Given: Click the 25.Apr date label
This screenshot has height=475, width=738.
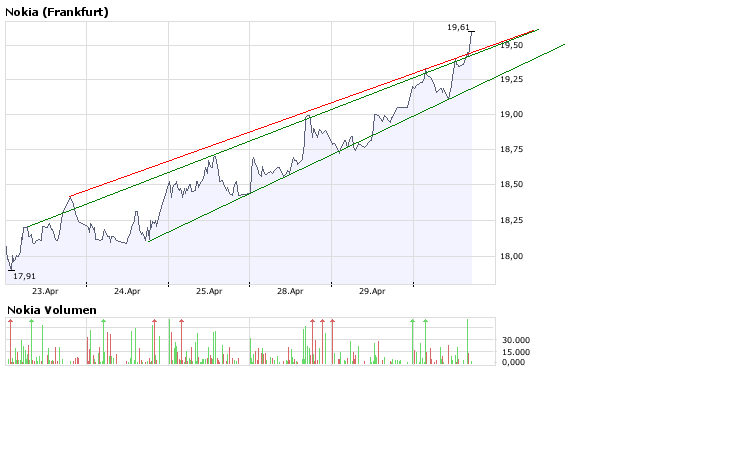Looking at the screenshot, I should tap(209, 291).
